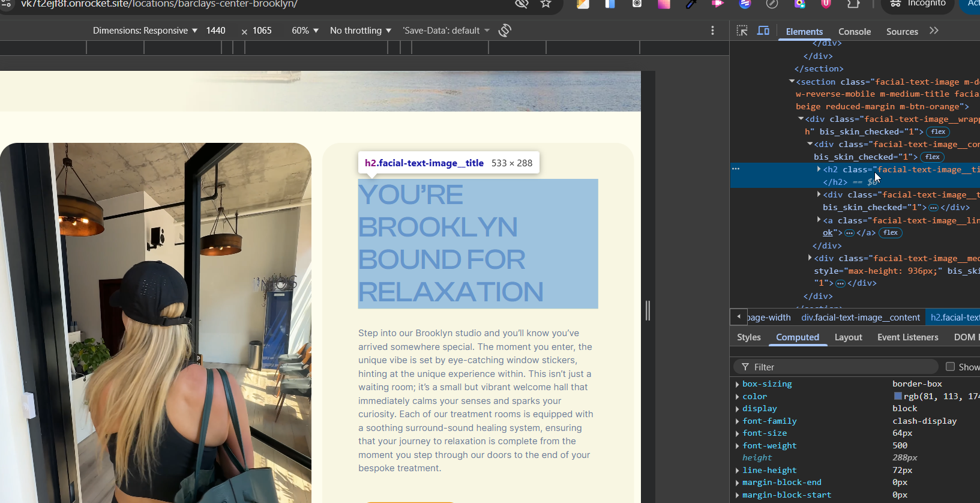Click the Filter input in Computed pane
Viewport: 980px width, 503px height.
pos(840,367)
